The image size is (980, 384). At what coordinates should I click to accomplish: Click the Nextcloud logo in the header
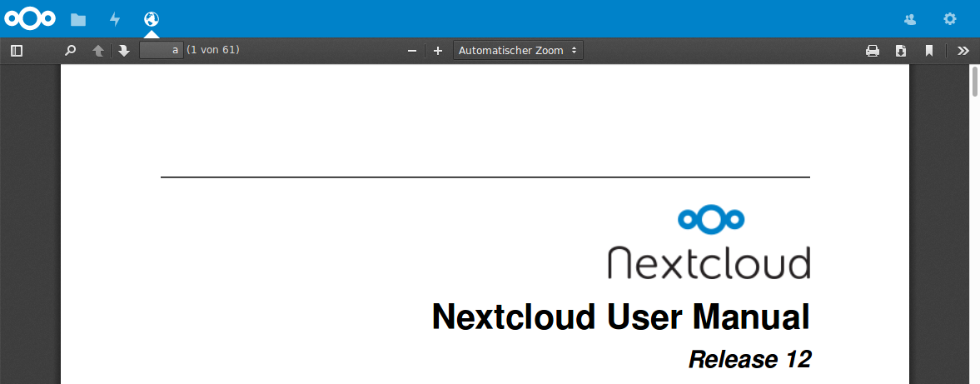[30, 18]
